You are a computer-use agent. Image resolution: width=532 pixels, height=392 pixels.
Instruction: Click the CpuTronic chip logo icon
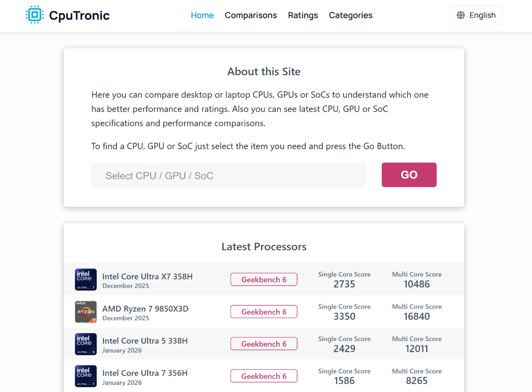click(35, 15)
